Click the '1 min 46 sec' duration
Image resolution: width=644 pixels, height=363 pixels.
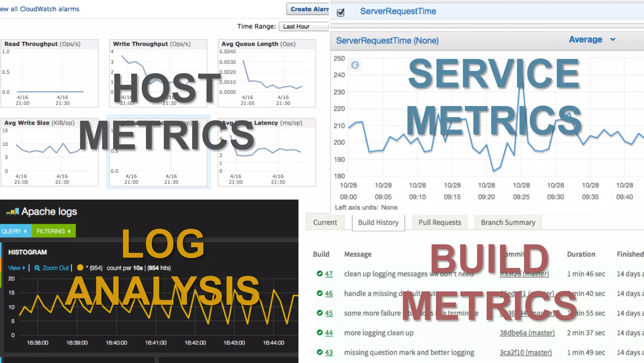(586, 274)
